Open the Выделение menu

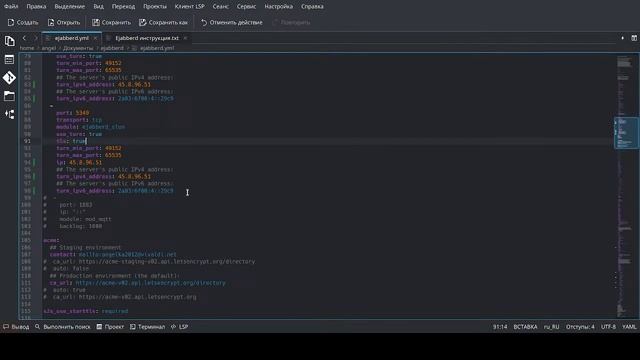pos(69,7)
